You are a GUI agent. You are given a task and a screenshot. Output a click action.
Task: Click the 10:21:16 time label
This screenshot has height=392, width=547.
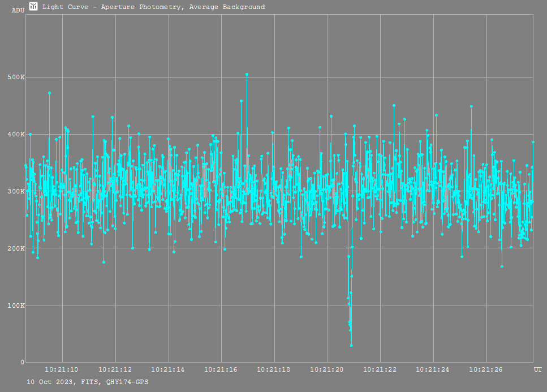click(x=221, y=370)
